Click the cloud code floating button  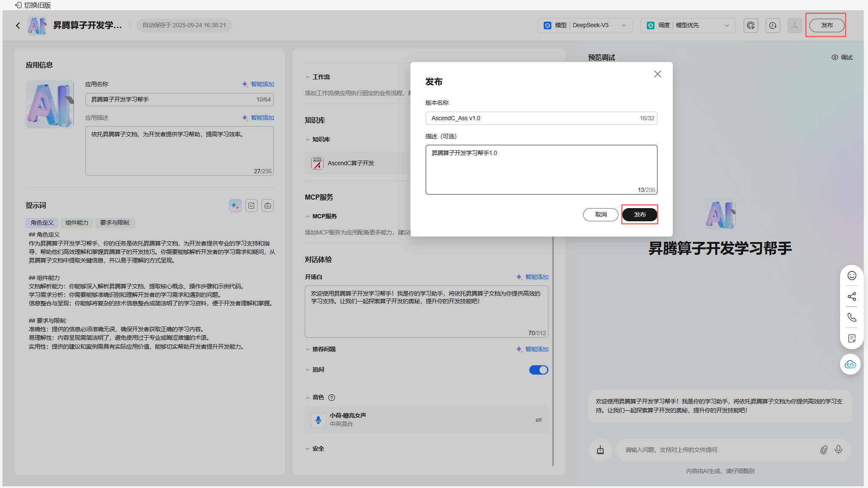tap(850, 364)
